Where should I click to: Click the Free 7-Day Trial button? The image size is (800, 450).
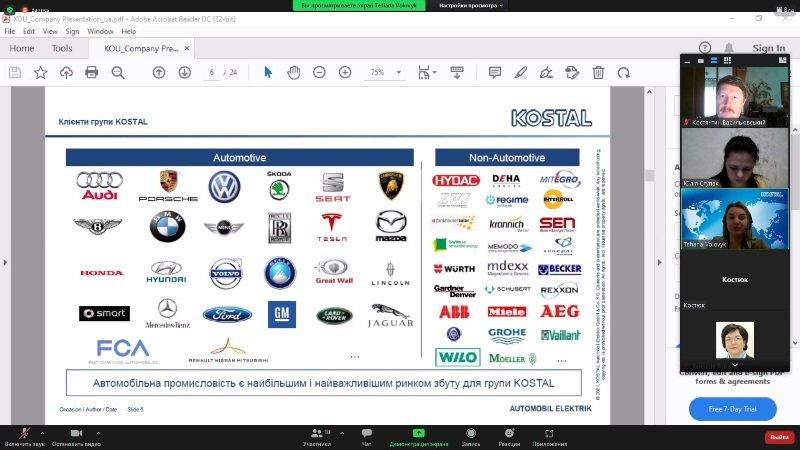click(x=732, y=409)
